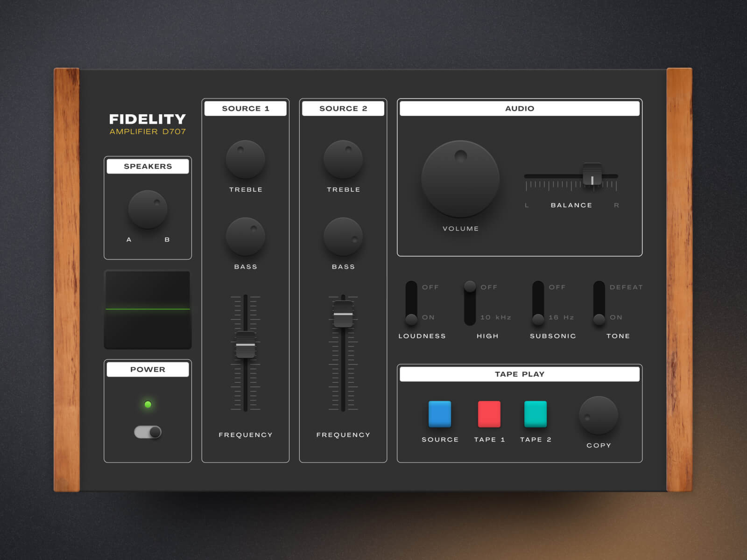Click the green power indicator LED
Viewport: 747px width, 560px height.
[148, 405]
